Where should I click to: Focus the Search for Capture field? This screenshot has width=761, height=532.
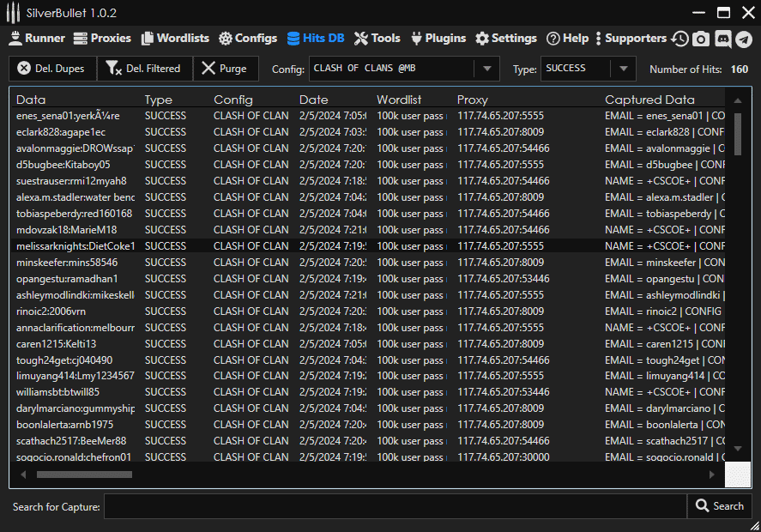(x=395, y=506)
